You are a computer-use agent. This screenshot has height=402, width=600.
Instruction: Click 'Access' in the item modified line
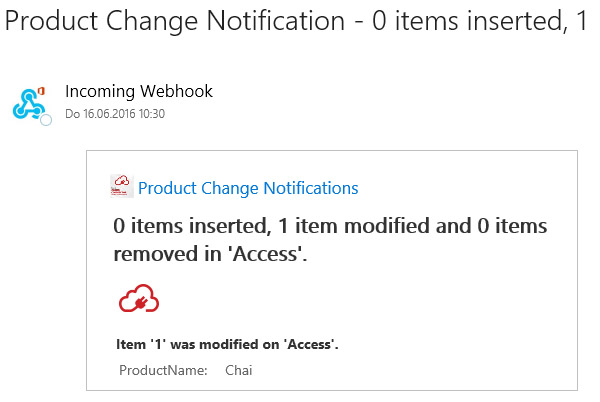click(310, 345)
